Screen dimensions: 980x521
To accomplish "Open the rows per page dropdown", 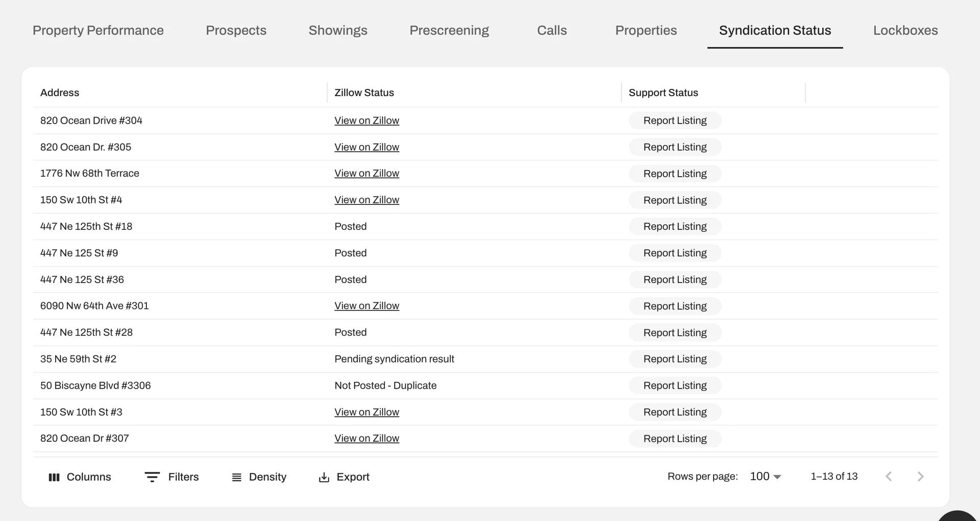I will click(x=759, y=476).
